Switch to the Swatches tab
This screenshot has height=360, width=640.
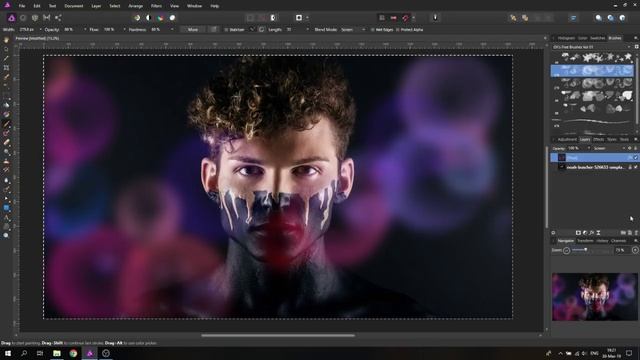point(598,38)
